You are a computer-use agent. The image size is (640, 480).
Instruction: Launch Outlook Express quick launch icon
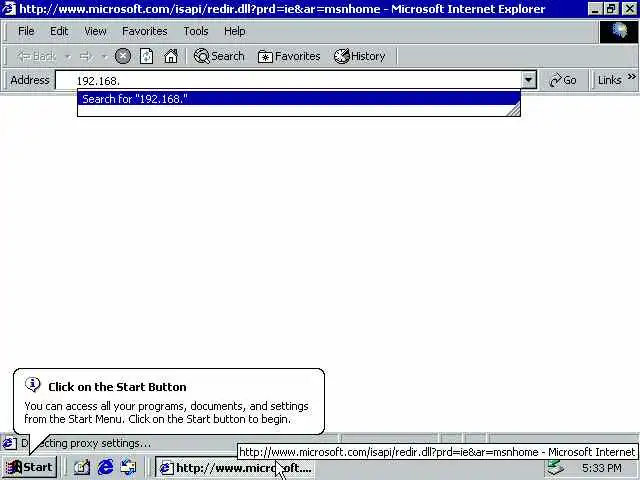pyautogui.click(x=129, y=467)
